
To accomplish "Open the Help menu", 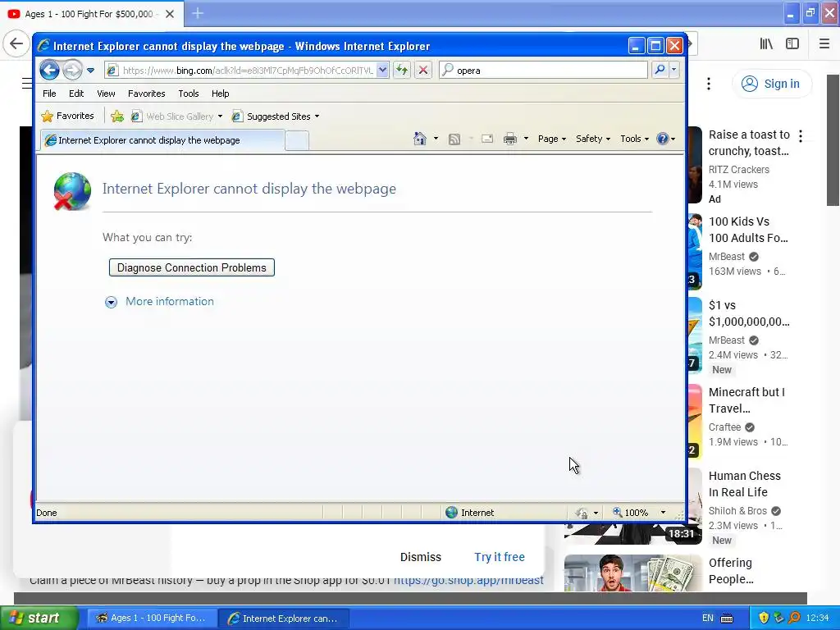I will click(220, 94).
